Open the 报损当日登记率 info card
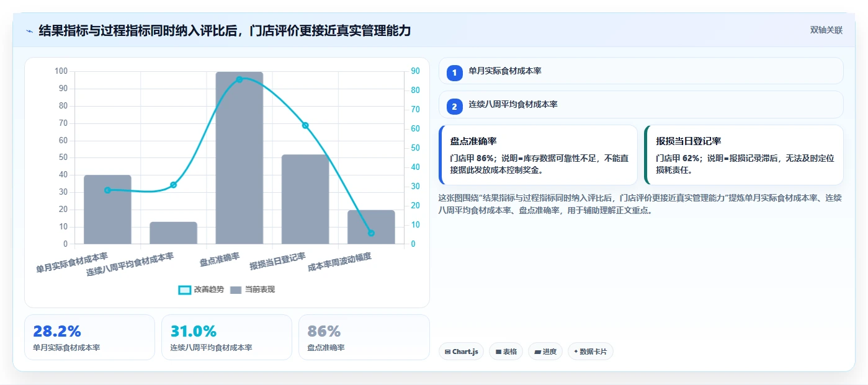This screenshot has width=868, height=385. point(744,155)
